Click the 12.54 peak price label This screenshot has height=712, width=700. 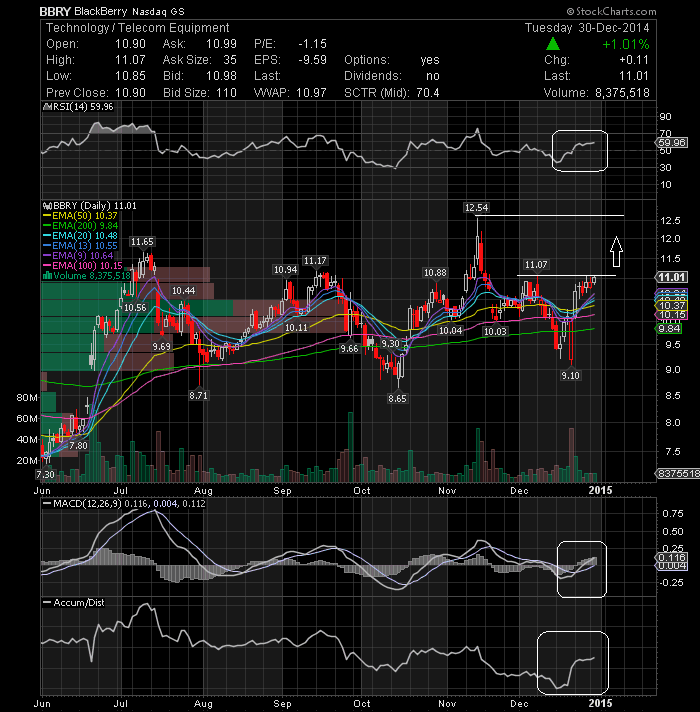pyautogui.click(x=476, y=208)
